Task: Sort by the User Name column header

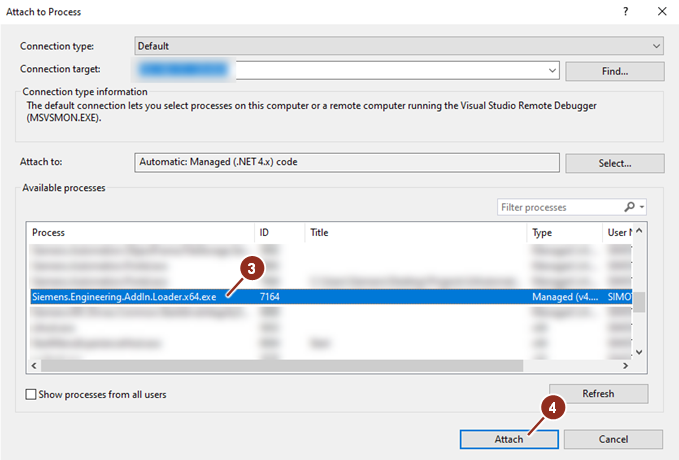Action: click(618, 233)
